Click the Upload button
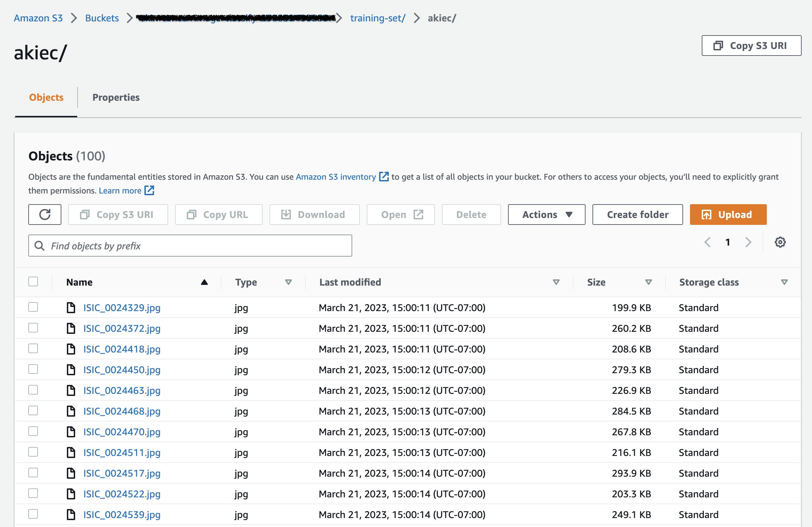 728,215
